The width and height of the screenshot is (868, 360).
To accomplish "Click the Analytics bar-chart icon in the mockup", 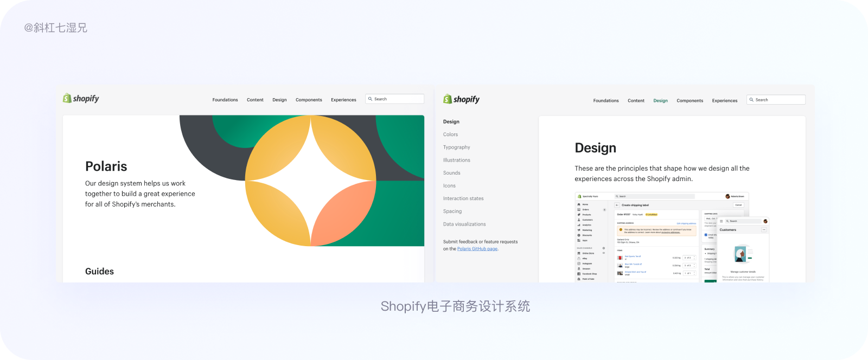I will (x=579, y=225).
